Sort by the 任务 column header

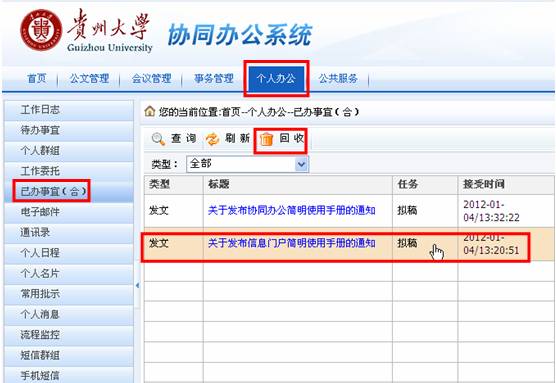[425, 184]
